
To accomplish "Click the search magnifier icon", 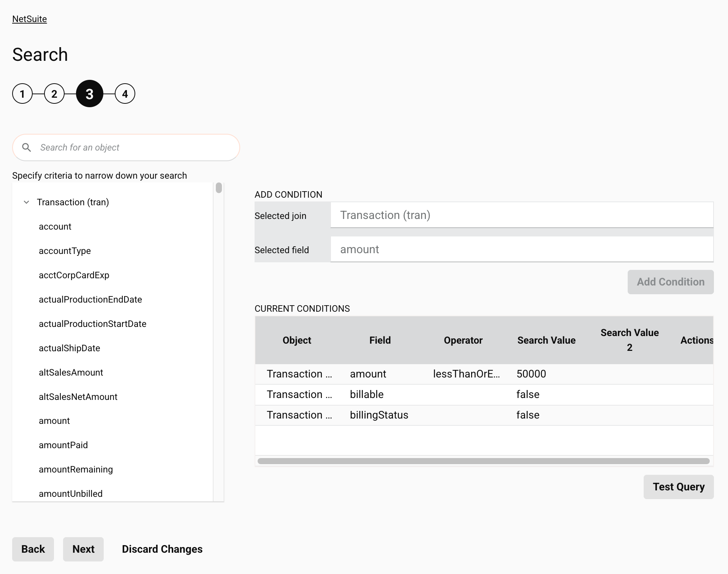I will click(x=27, y=147).
